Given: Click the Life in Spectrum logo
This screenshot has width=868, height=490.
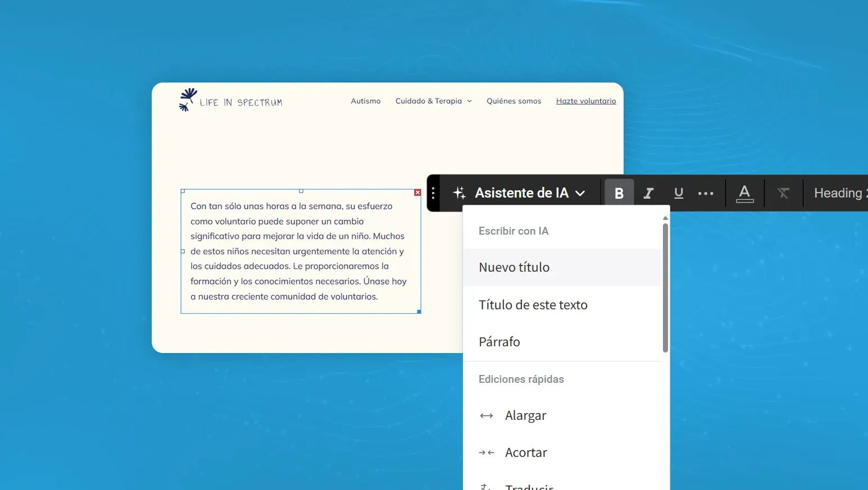Looking at the screenshot, I should (x=230, y=100).
